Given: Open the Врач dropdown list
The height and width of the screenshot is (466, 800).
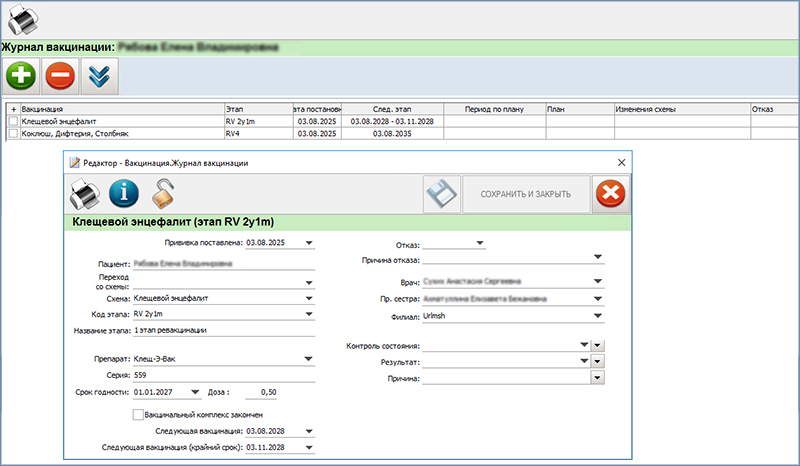Looking at the screenshot, I should click(x=598, y=282).
